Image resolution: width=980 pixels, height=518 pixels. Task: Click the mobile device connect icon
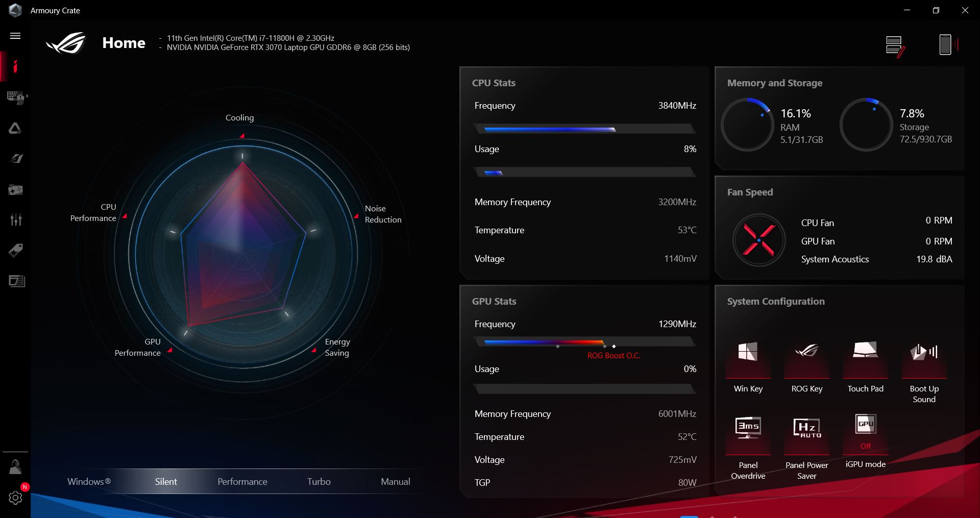(946, 45)
